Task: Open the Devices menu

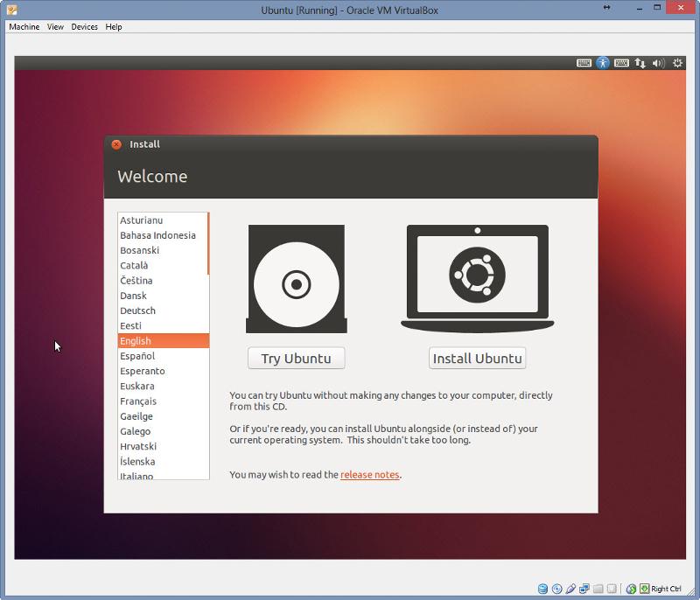Action: 84,27
